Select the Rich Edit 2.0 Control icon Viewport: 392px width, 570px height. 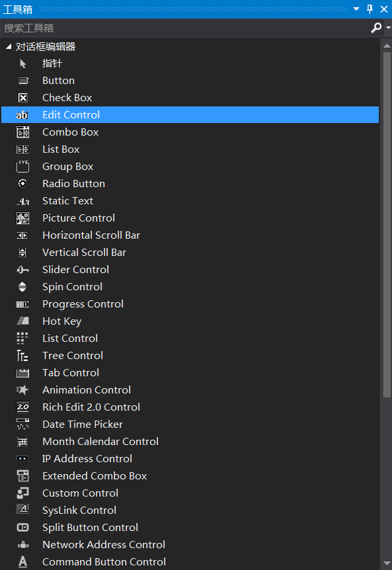click(x=23, y=407)
